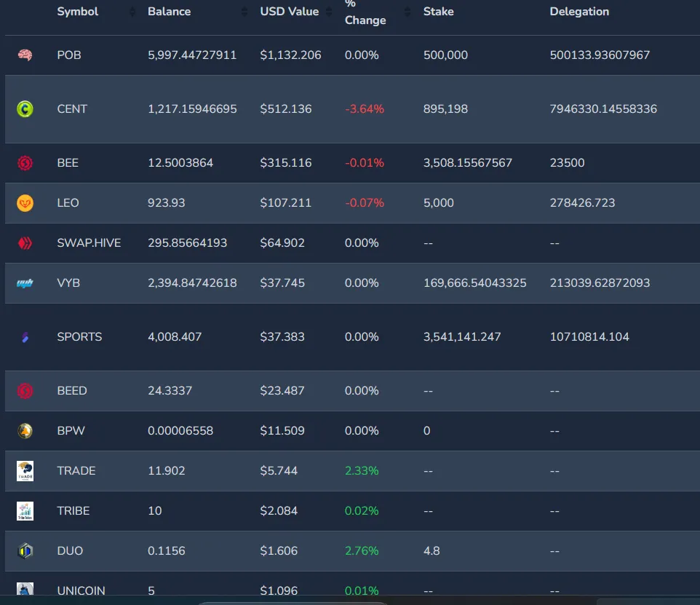Image resolution: width=700 pixels, height=605 pixels.
Task: Click the 2.76% change for DUO
Action: (362, 551)
